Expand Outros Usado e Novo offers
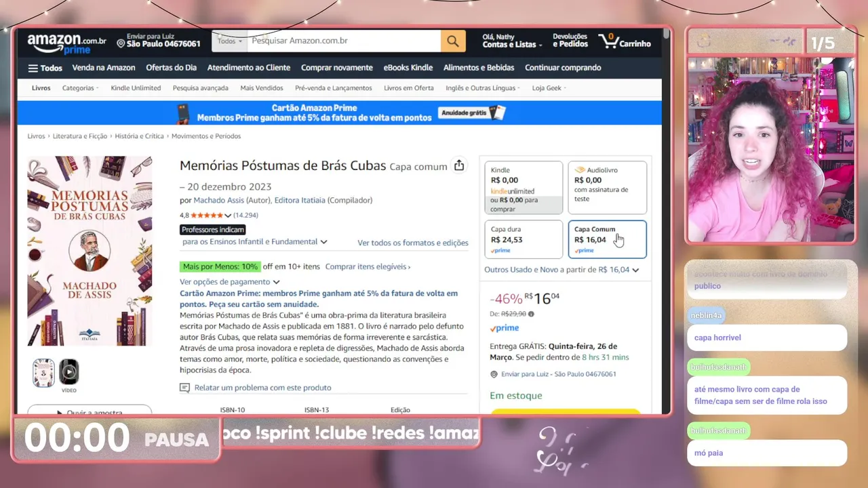This screenshot has width=868, height=488. point(561,270)
